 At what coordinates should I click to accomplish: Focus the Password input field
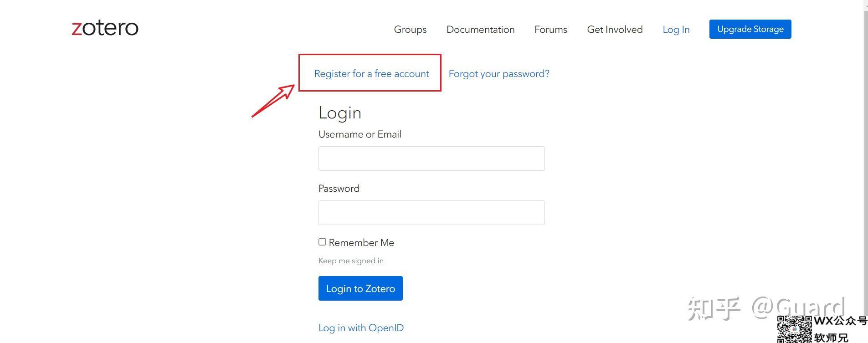431,213
